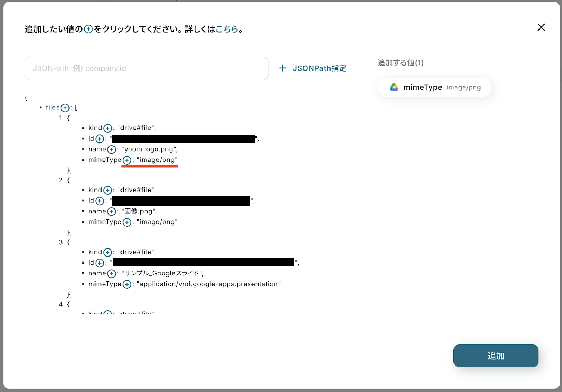562x392 pixels.
Task: Click plus next to first mimeType
Action: point(127,160)
